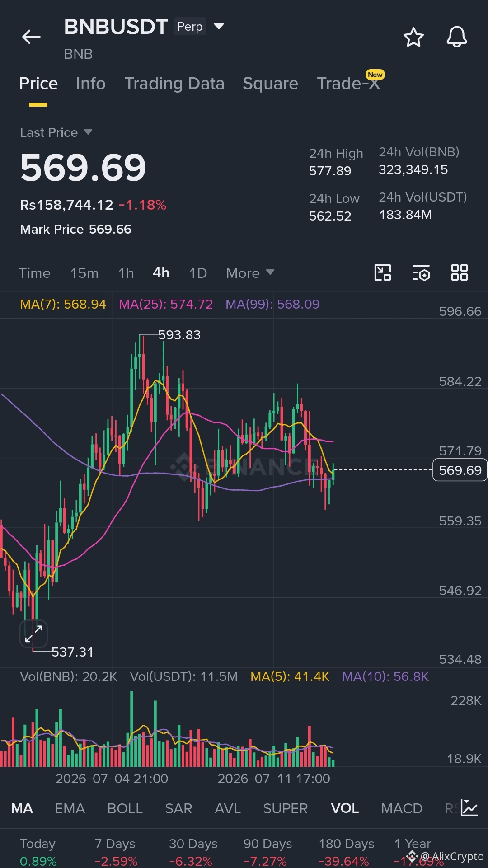Tap the 537.31 low marker label

coord(72,652)
